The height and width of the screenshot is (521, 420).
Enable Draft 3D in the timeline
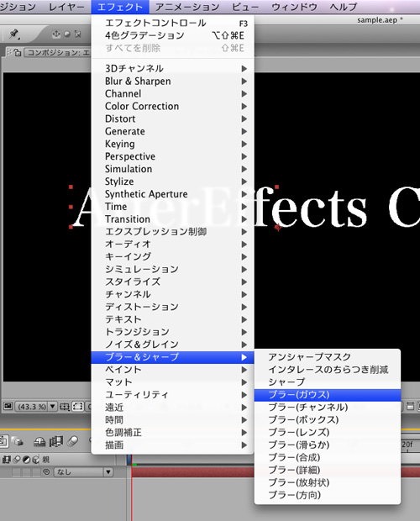pyautogui.click(x=18, y=441)
